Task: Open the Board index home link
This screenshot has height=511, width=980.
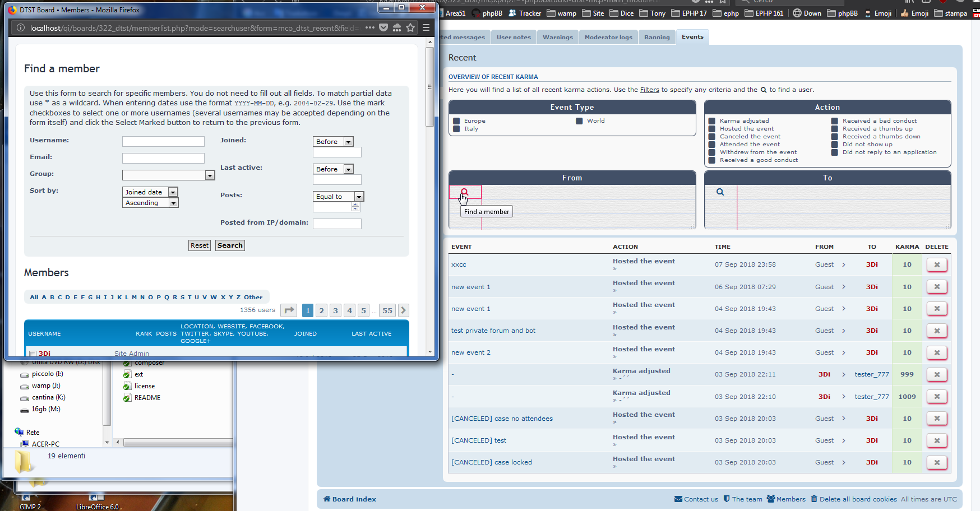Action: 350,499
